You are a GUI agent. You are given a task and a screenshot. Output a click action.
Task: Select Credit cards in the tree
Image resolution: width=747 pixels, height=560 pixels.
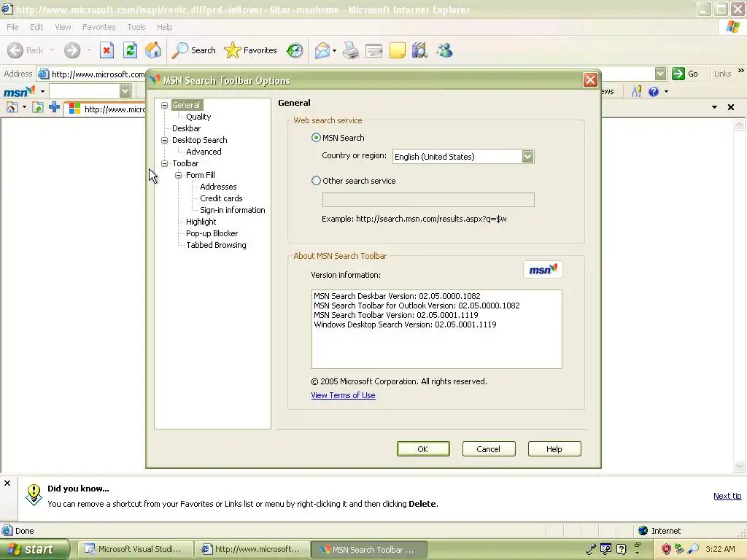(x=221, y=198)
